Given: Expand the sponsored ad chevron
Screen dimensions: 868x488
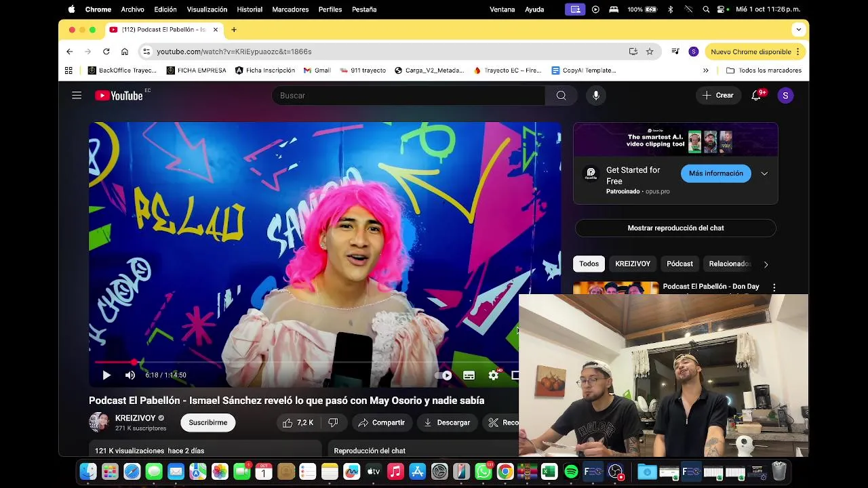Looking at the screenshot, I should tap(764, 174).
